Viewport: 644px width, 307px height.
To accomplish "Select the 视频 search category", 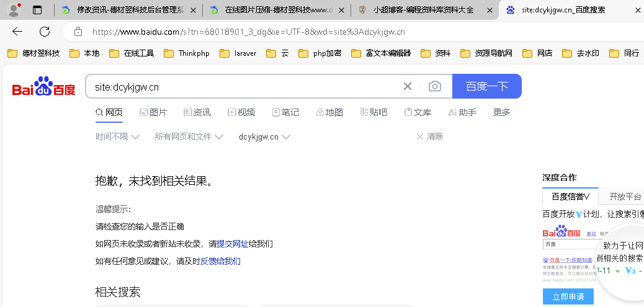I will tap(241, 112).
